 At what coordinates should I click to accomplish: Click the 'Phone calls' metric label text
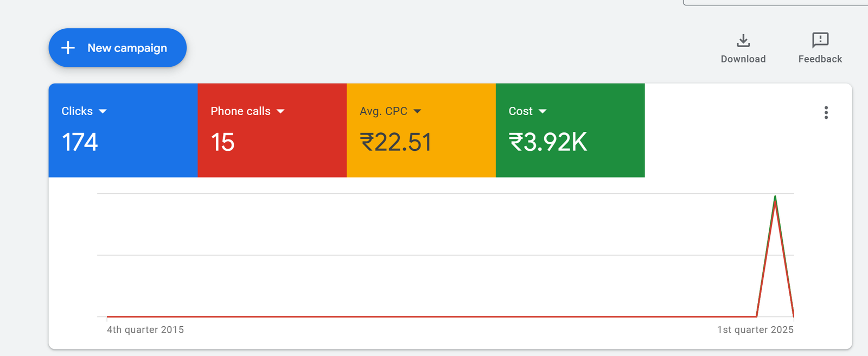[240, 111]
